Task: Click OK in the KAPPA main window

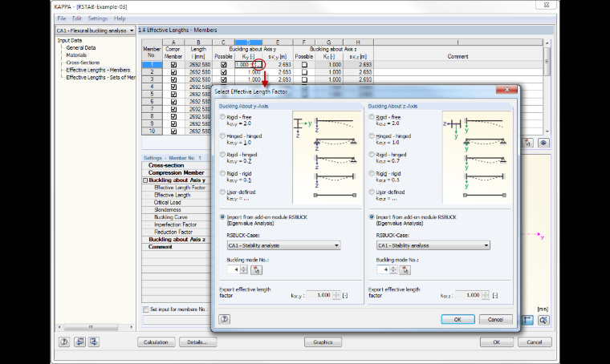Action: [496, 342]
